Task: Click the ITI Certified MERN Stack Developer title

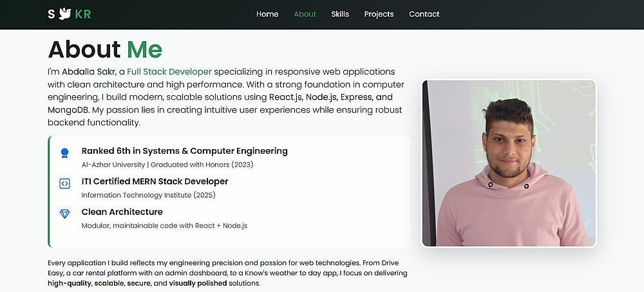Action: [x=155, y=181]
